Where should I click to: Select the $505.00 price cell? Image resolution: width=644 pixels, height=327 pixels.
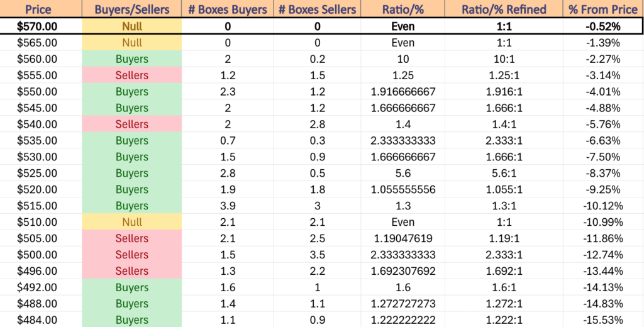click(x=41, y=238)
